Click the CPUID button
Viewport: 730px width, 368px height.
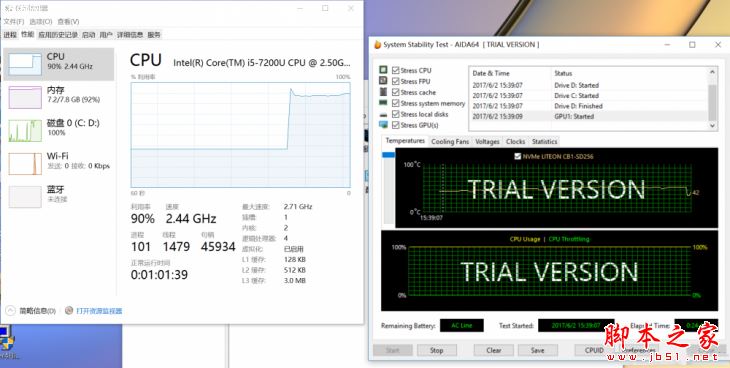pos(594,350)
